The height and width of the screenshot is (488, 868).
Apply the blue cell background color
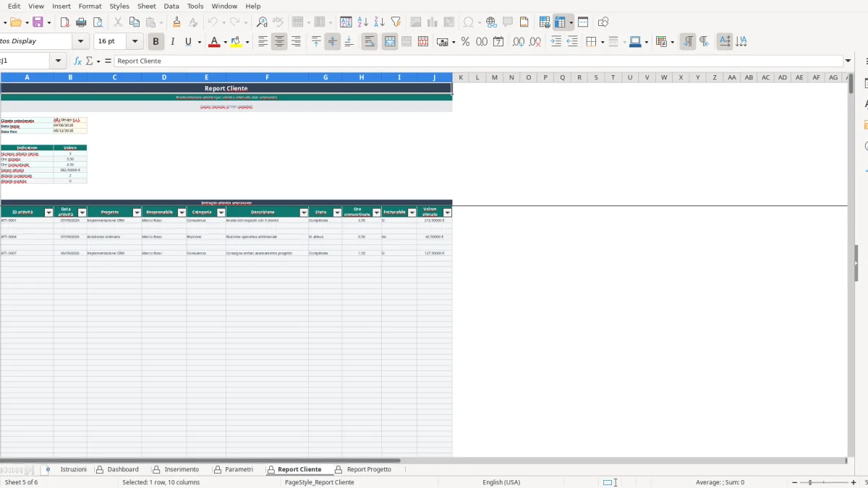[635, 42]
